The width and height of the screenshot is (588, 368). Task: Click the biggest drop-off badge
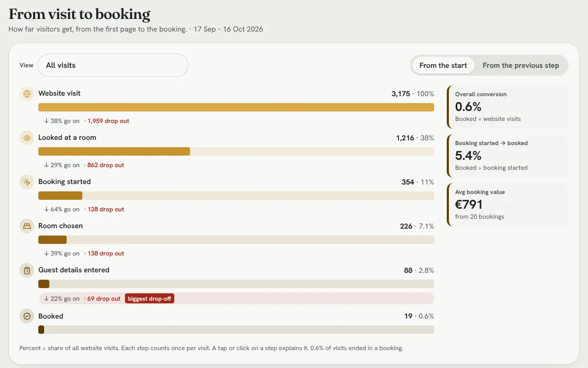pos(149,299)
